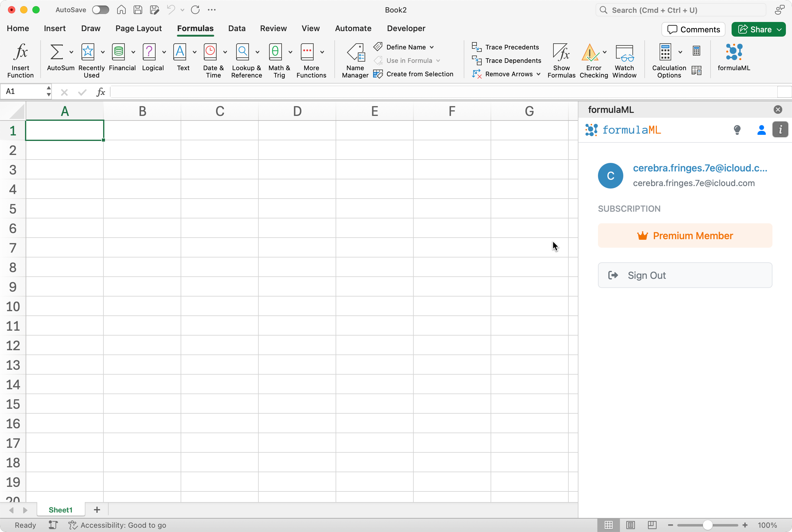This screenshot has width=792, height=532.
Task: Click the fx icon beside formula bar
Action: pos(101,92)
